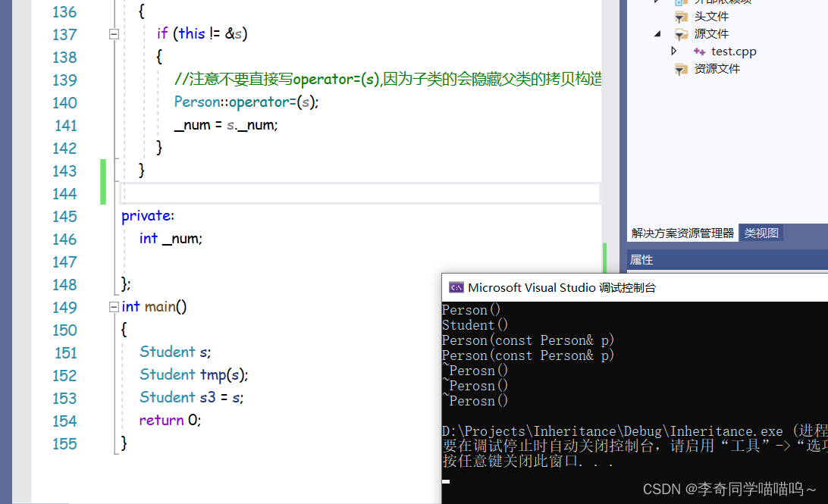Click the Inheritance.exe path in console
The image size is (828, 504).
coord(613,431)
